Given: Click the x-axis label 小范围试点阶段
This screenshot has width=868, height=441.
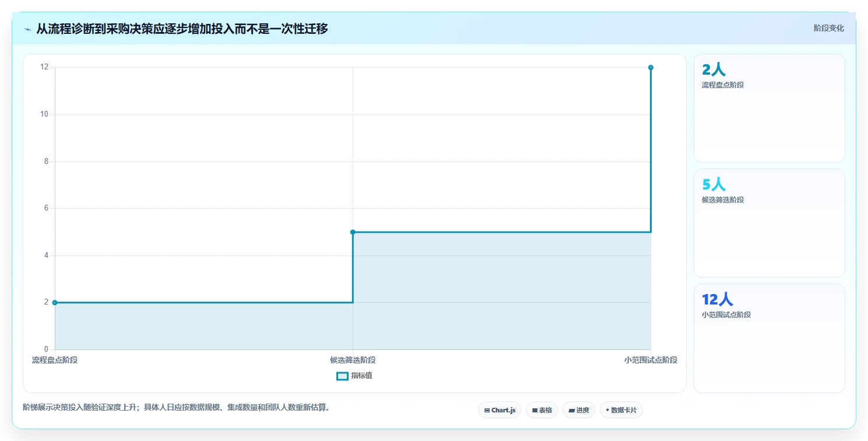Looking at the screenshot, I should (651, 360).
